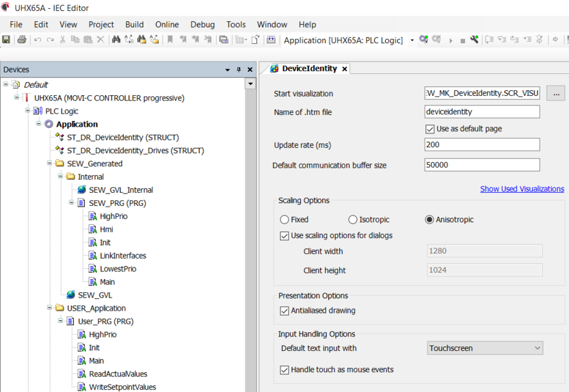Image resolution: width=569 pixels, height=392 pixels.
Task: Uncheck Use as default page
Action: (429, 129)
